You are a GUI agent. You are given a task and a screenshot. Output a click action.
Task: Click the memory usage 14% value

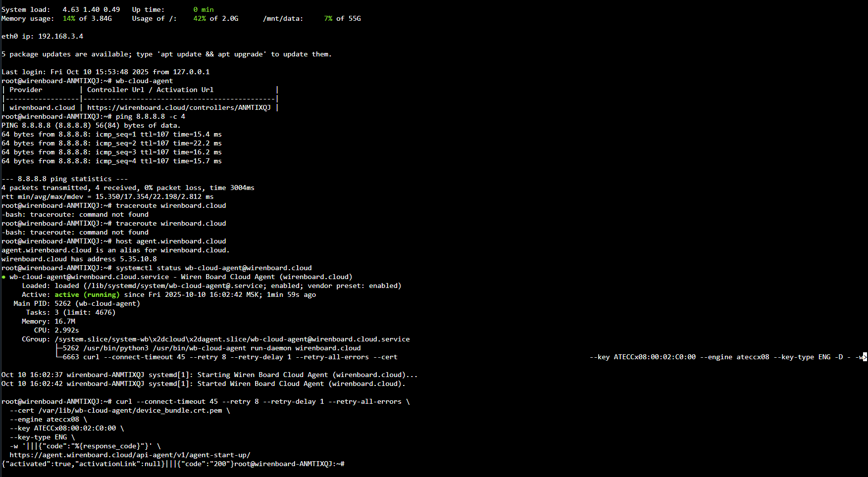(x=69, y=19)
